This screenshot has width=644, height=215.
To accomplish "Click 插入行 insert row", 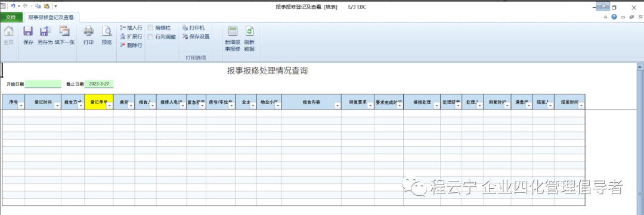I will [131, 27].
